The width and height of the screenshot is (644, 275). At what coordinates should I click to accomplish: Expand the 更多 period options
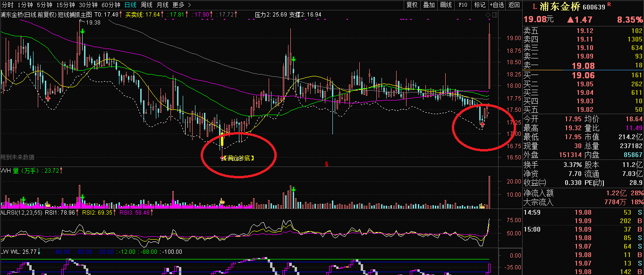coord(182,5)
